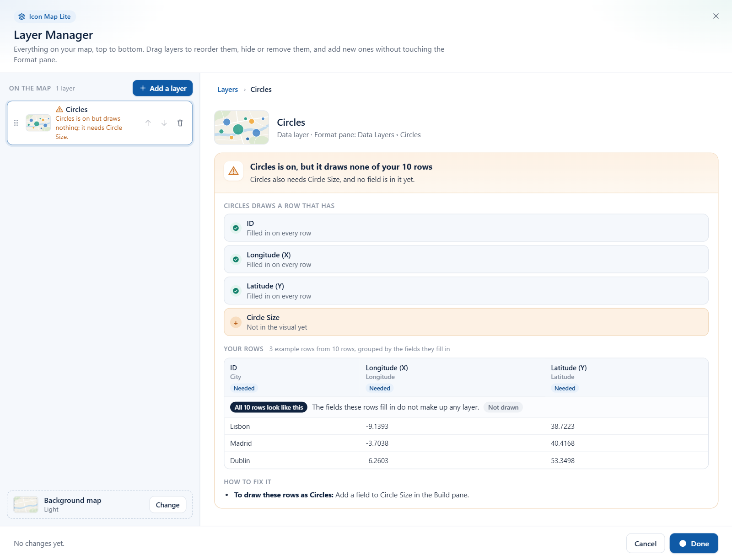Click the Circles warning icon in layer list

pyautogui.click(x=59, y=109)
